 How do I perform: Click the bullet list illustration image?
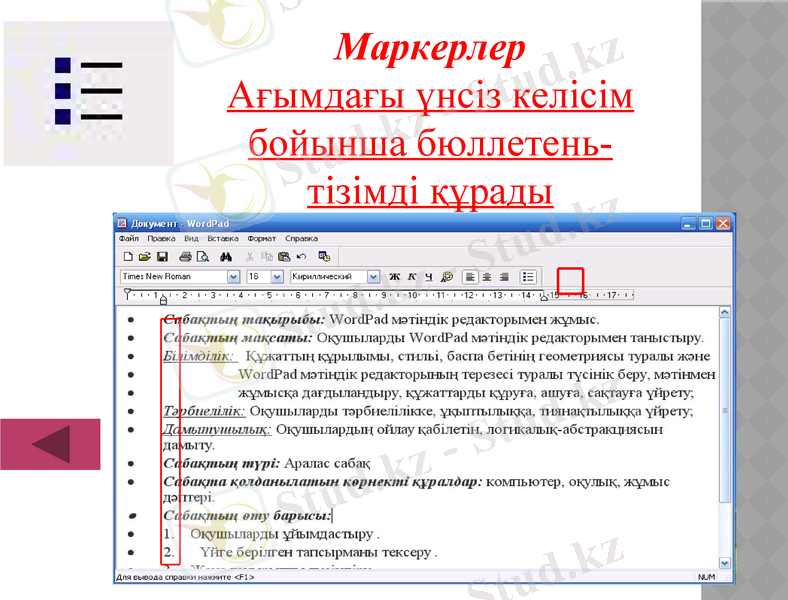(x=88, y=93)
